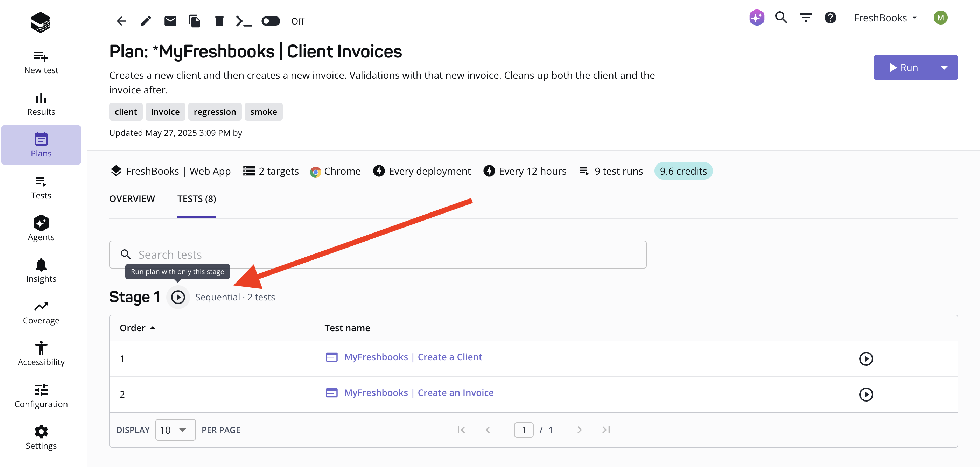Screen dimensions: 980x467
Task: Click the page number input field
Action: (x=524, y=430)
